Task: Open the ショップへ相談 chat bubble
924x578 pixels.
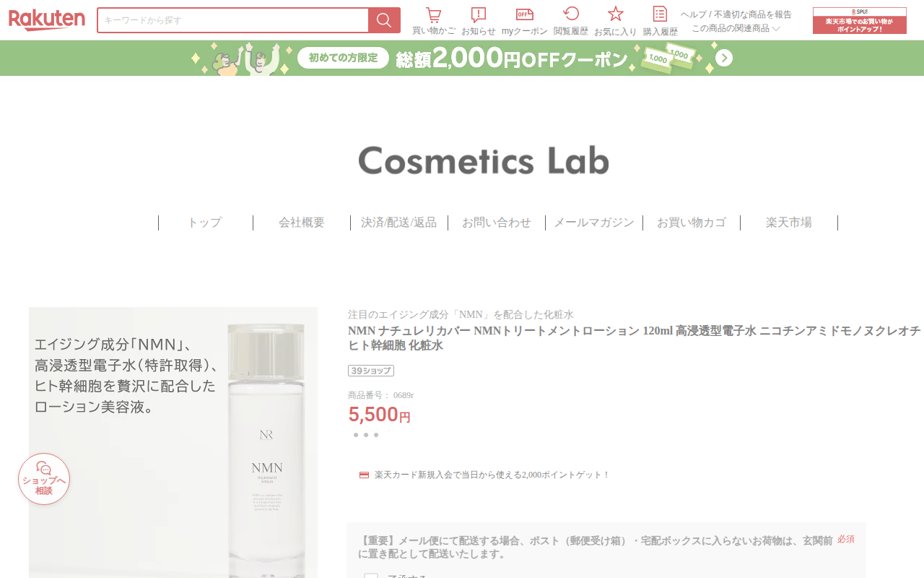Action: click(44, 479)
